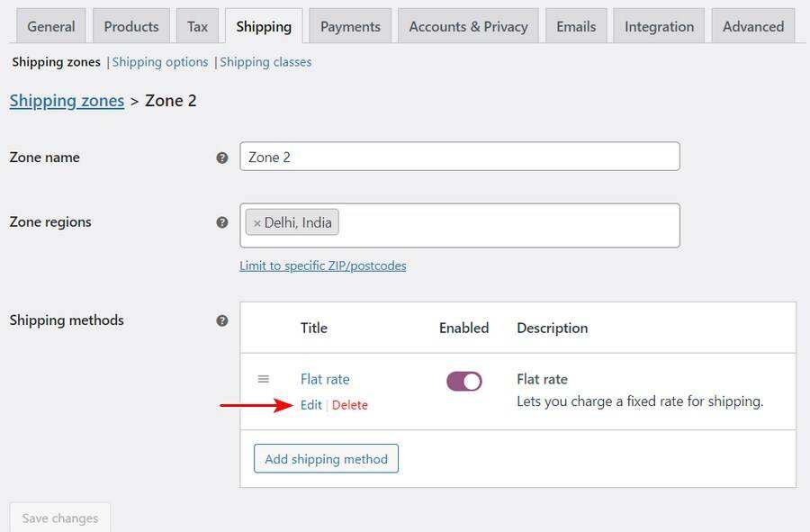Select the Accounts & Privacy tab

click(x=468, y=26)
